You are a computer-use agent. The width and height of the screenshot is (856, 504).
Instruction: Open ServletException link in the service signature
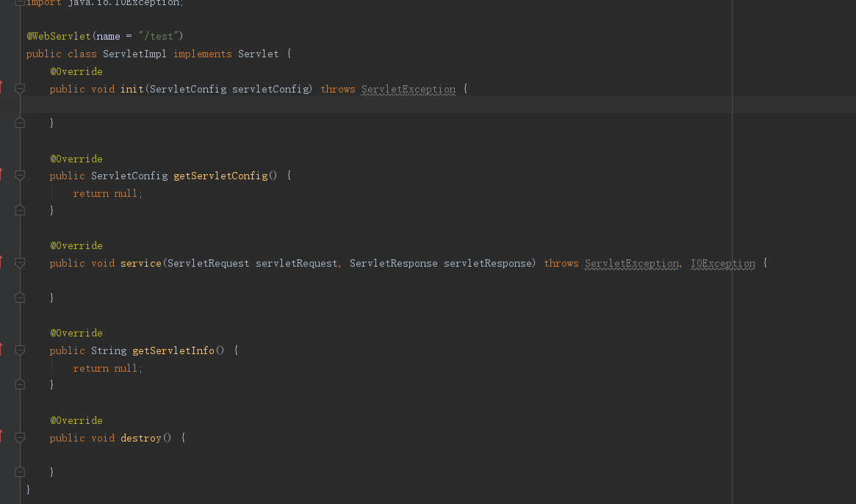pyautogui.click(x=630, y=263)
